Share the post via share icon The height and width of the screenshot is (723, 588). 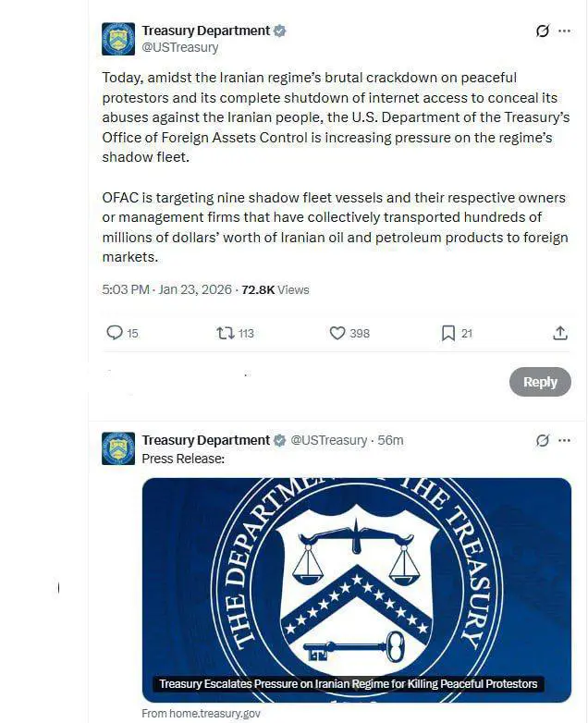tap(560, 333)
